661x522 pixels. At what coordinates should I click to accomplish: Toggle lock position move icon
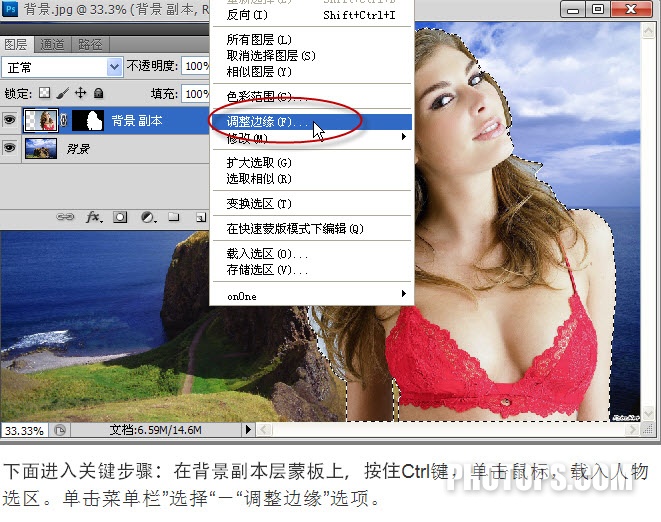(81, 92)
